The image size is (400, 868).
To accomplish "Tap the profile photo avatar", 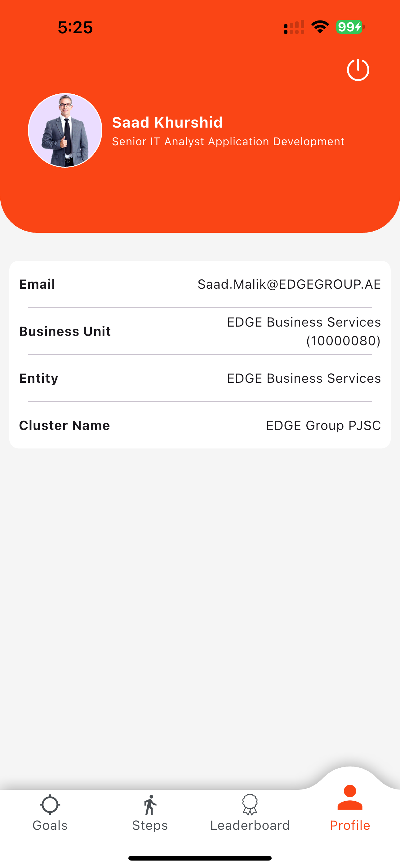I will [65, 130].
